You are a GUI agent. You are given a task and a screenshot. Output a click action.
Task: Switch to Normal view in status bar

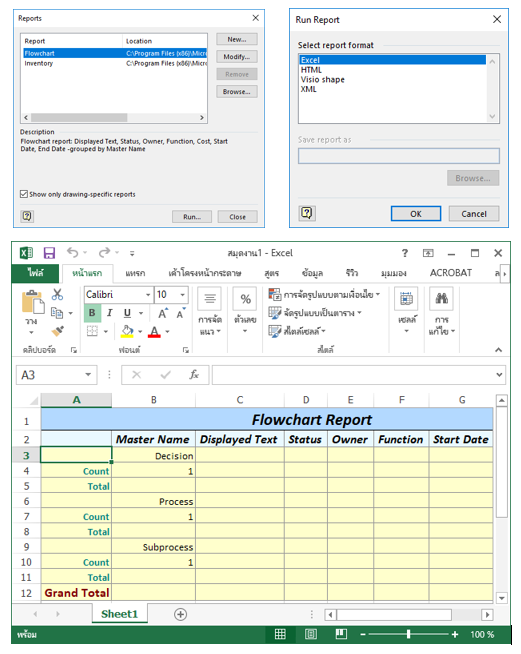click(280, 634)
